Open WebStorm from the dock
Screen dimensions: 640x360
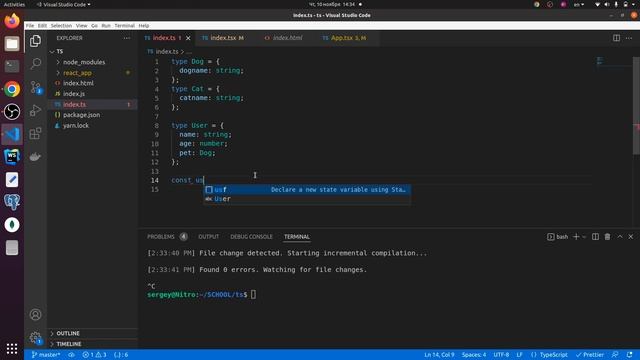coord(12,157)
